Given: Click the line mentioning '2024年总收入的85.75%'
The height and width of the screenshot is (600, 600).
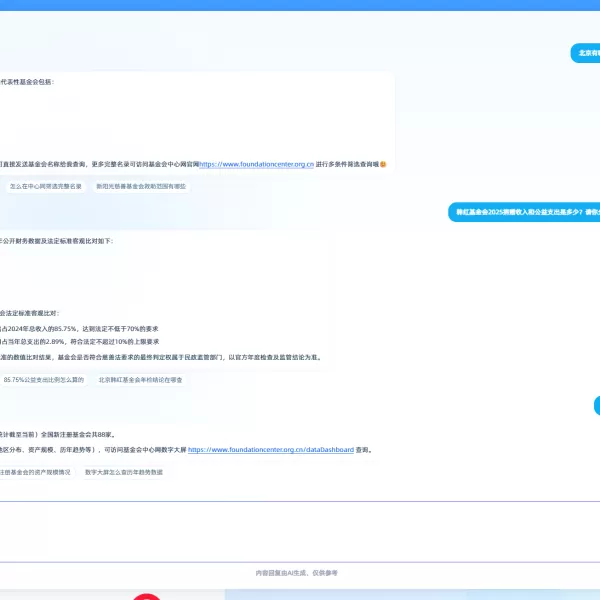Looking at the screenshot, I should coord(79,329).
